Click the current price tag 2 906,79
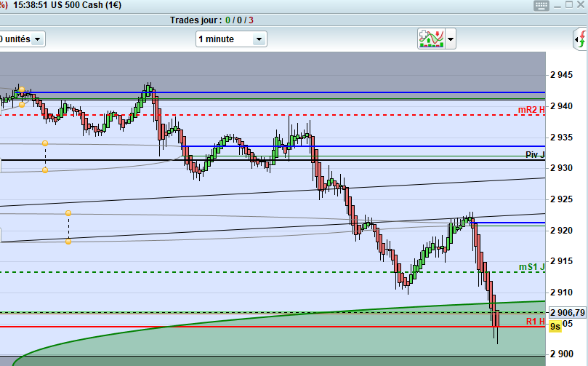 [x=568, y=312]
